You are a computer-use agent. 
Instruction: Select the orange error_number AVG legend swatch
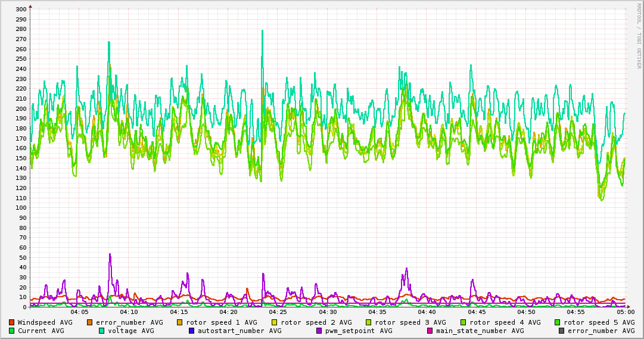point(90,322)
